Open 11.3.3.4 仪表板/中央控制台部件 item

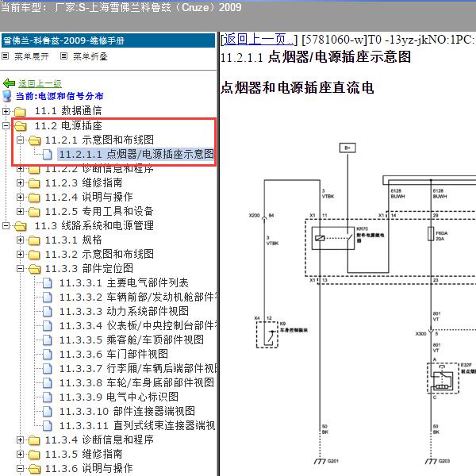pyautogui.click(x=138, y=326)
